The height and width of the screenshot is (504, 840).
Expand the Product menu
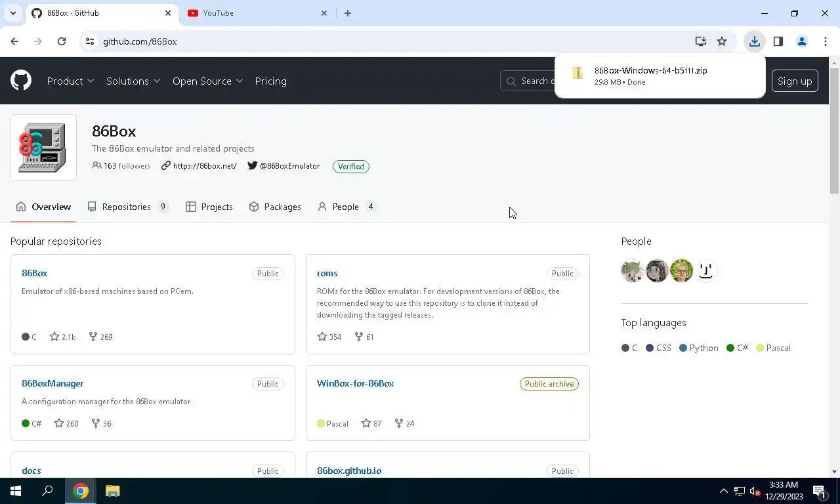[x=70, y=81]
